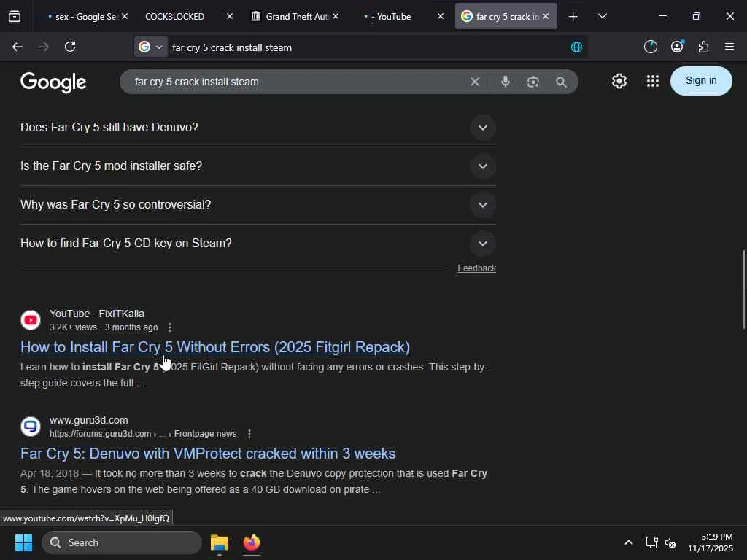
Task: Open the Extensions puzzle icon
Action: click(703, 47)
